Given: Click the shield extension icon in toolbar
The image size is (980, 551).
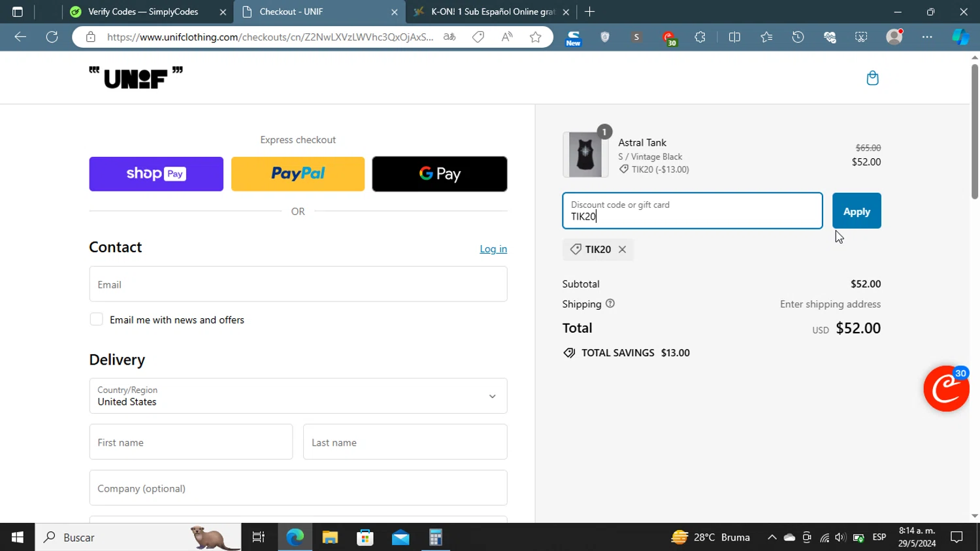Looking at the screenshot, I should coord(605,37).
